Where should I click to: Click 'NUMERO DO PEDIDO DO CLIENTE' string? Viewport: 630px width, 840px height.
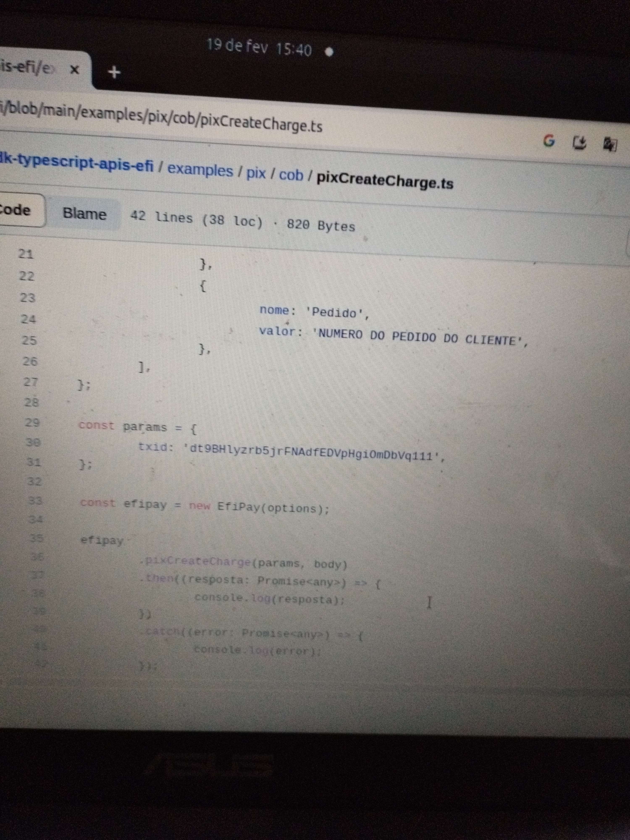418,337
